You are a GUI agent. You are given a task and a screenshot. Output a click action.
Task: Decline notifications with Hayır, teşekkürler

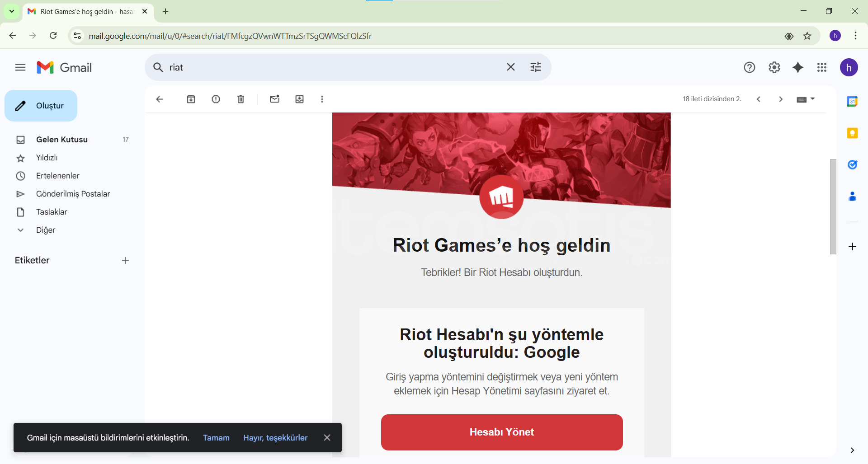tap(275, 437)
